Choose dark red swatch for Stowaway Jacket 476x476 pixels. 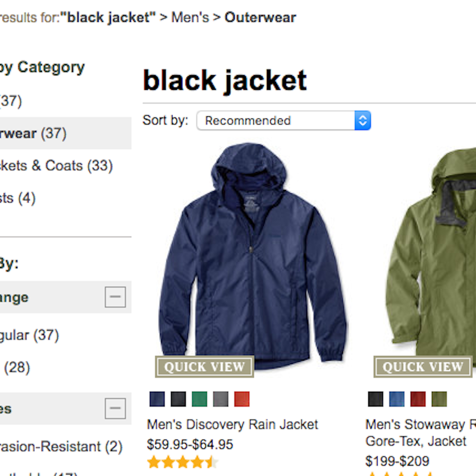418,399
